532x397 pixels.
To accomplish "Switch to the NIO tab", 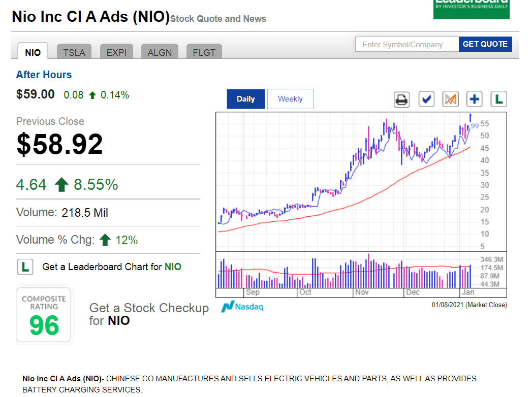I will [33, 52].
